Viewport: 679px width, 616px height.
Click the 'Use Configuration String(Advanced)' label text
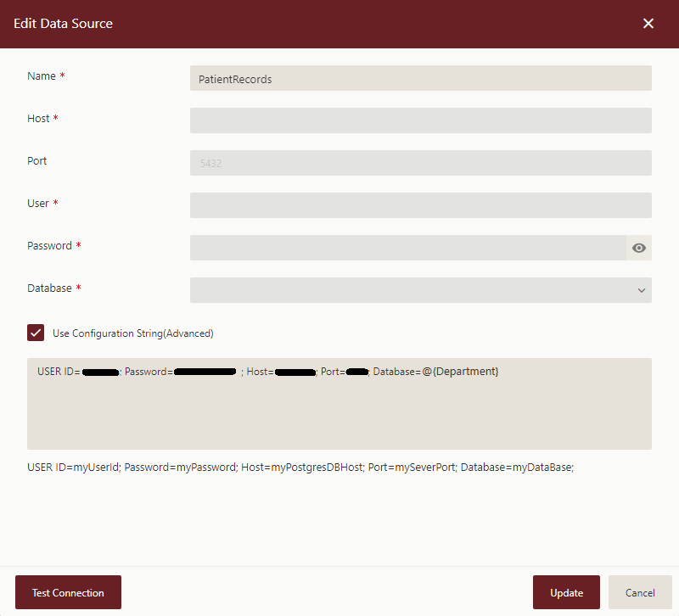coord(133,333)
